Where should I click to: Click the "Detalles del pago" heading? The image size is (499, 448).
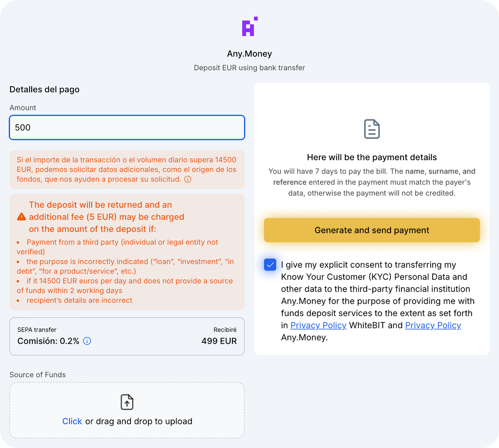click(x=45, y=89)
